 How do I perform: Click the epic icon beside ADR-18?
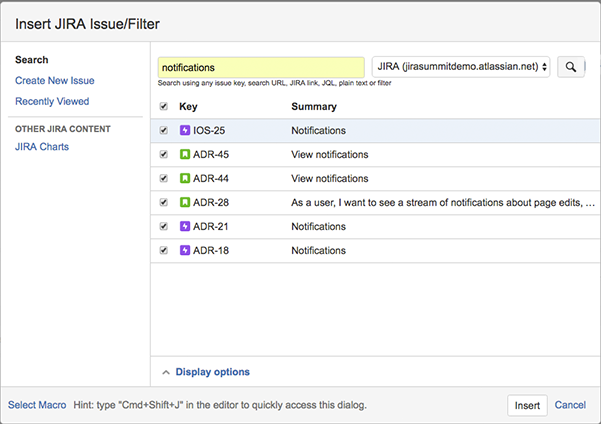click(x=185, y=250)
